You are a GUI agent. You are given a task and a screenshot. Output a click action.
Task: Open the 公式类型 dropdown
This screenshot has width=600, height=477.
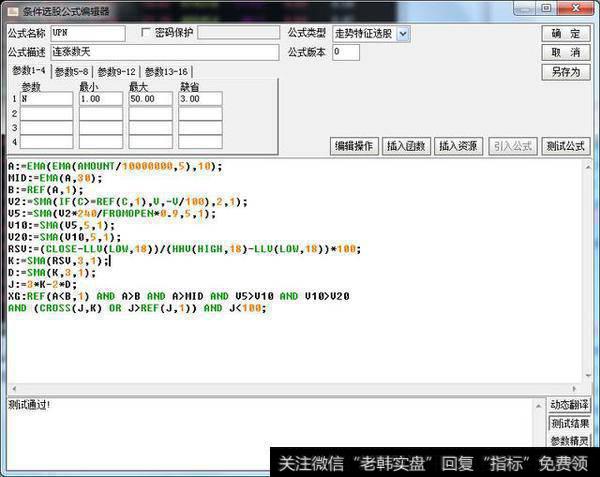[x=403, y=33]
